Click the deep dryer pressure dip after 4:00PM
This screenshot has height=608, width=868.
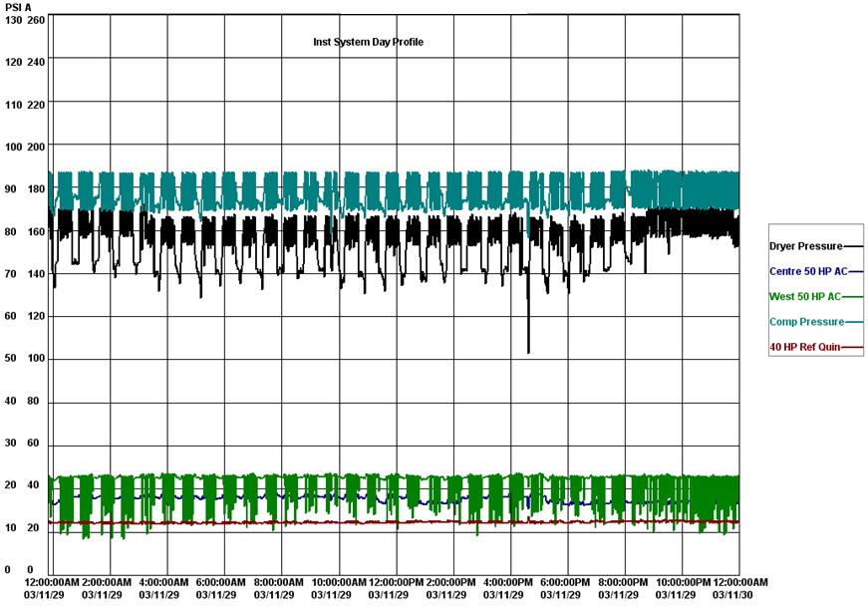click(528, 310)
